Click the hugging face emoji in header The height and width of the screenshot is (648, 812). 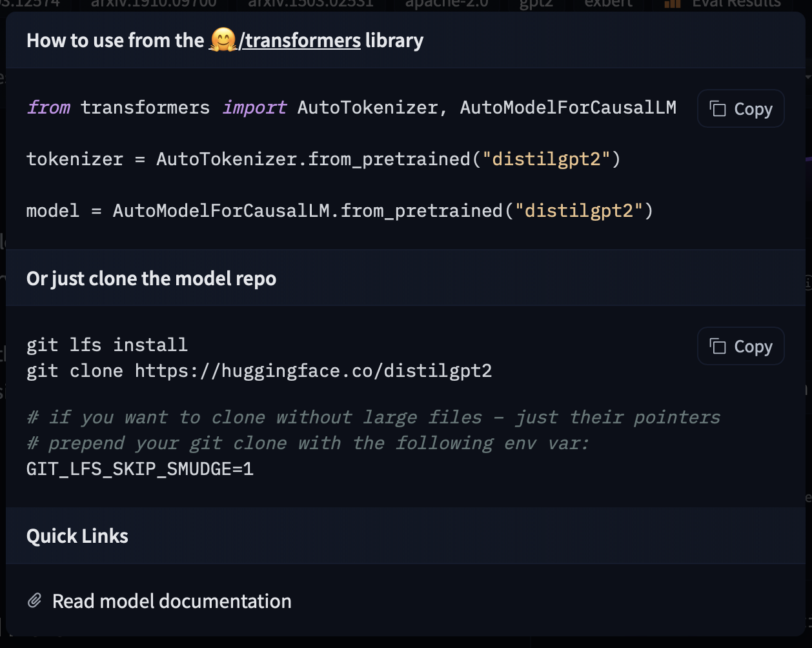tap(223, 41)
